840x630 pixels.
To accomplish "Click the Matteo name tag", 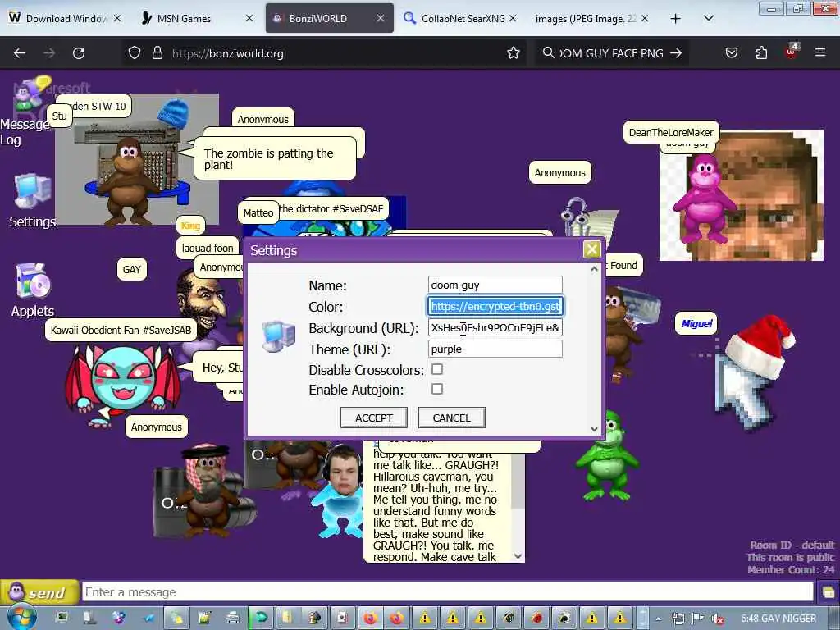I will point(258,212).
